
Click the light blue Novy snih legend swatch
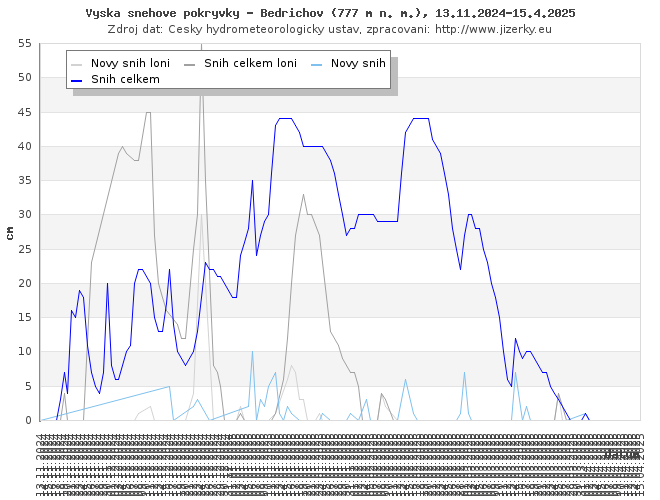pos(318,63)
